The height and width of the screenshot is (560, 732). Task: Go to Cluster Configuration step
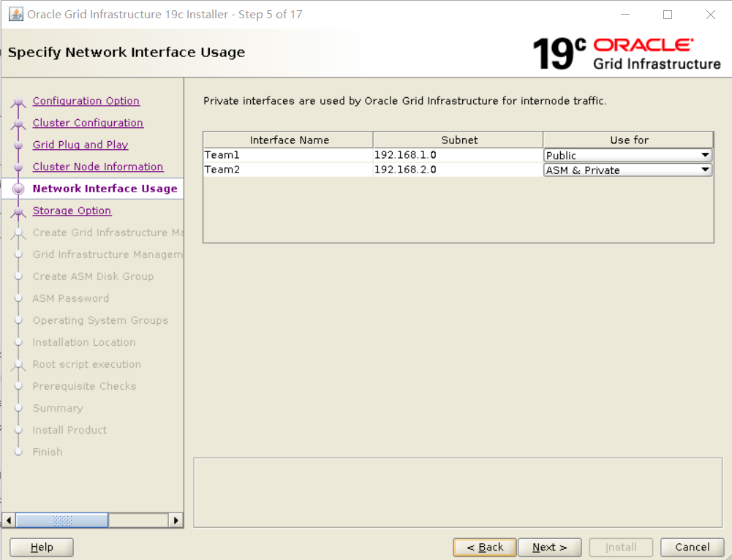point(88,123)
